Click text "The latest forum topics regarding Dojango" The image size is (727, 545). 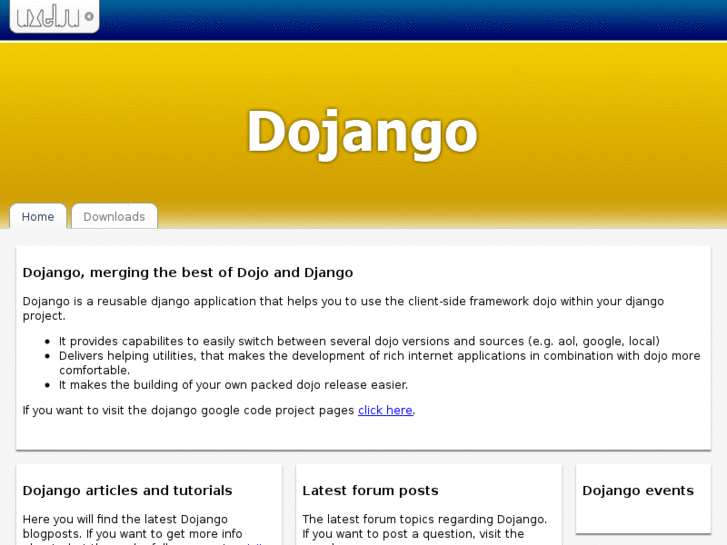click(424, 519)
